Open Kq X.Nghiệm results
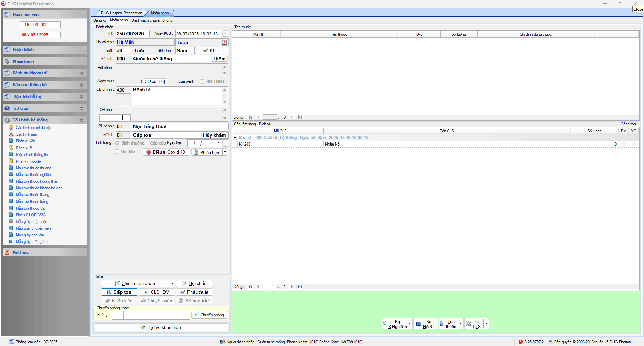 395,324
